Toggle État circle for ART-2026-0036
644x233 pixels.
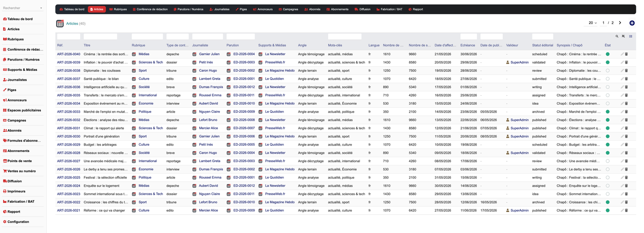click(x=607, y=87)
